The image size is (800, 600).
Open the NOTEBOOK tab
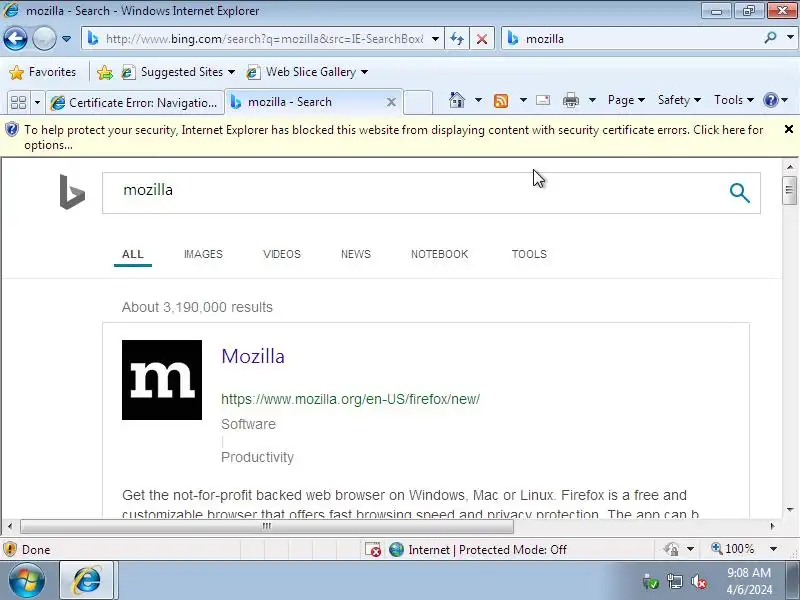(x=439, y=254)
